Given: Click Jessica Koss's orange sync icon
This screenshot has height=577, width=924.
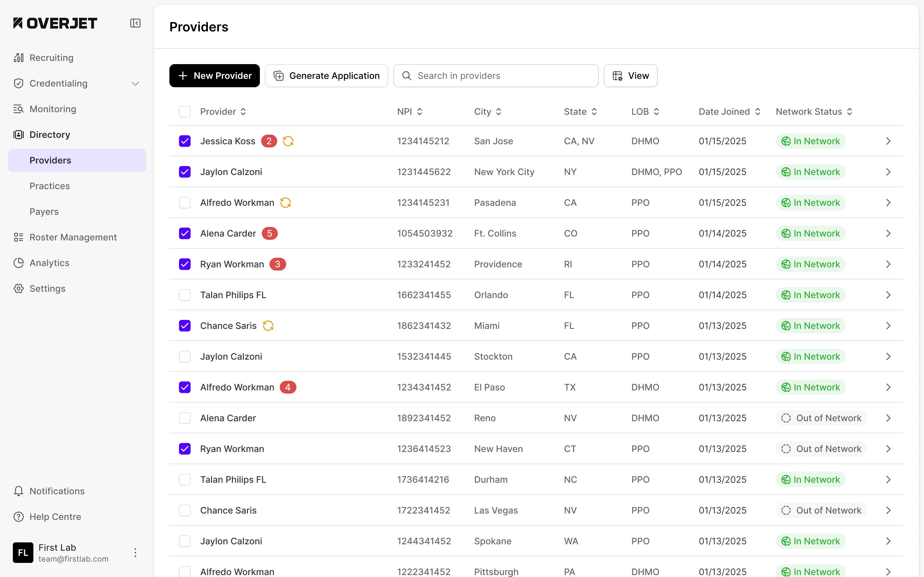Looking at the screenshot, I should pos(288,141).
